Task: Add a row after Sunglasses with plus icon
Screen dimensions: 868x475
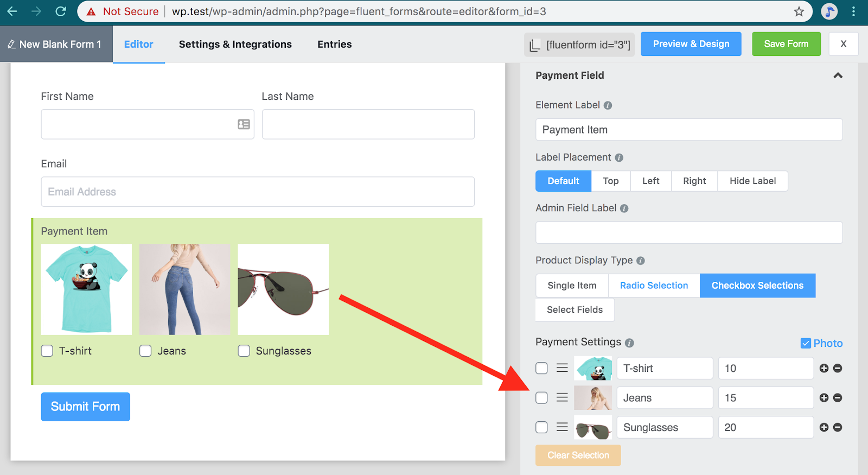Action: (x=824, y=427)
